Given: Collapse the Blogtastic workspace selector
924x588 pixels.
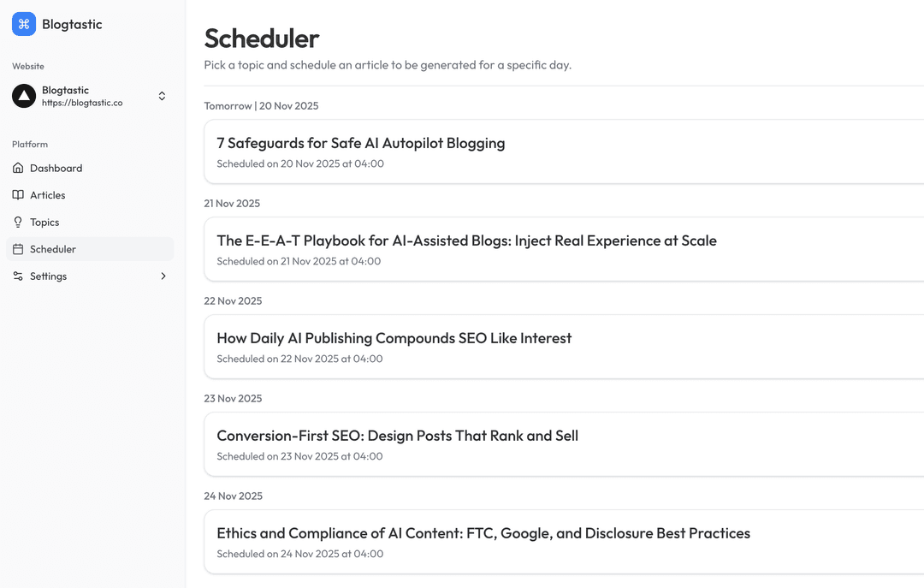Looking at the screenshot, I should 162,96.
